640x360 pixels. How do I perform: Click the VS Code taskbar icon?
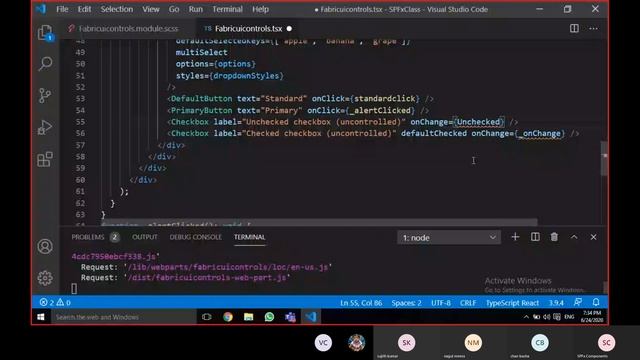click(311, 317)
